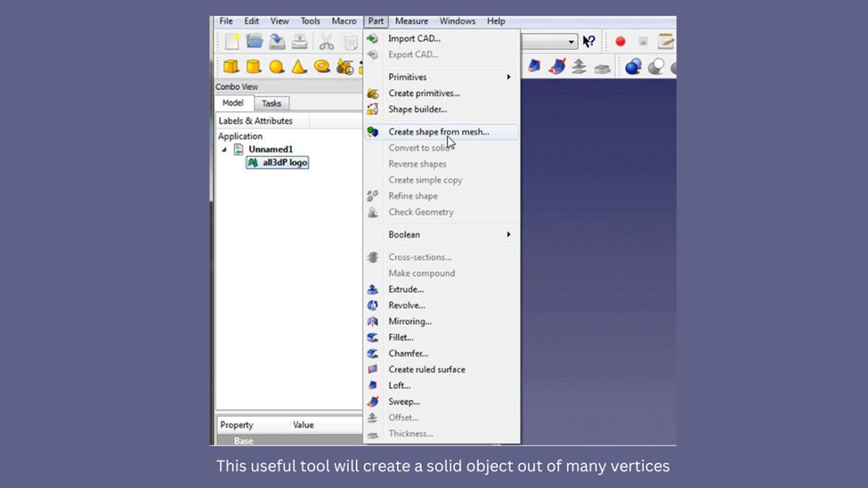Screen dimensions: 868x488
Task: Open the View menu
Action: [280, 21]
